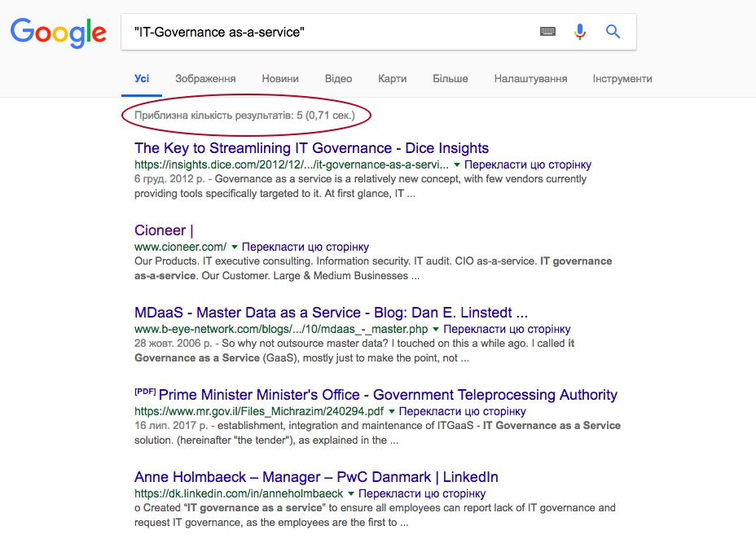Click the www.cioneer.com/ green URL
The width and height of the screenshot is (756, 552).
pyautogui.click(x=180, y=248)
